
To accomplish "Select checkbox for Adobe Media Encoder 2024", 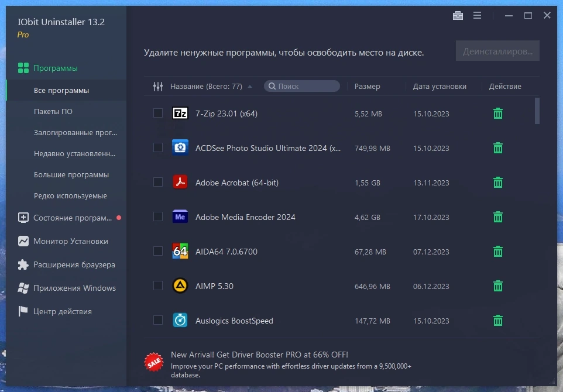I will pos(158,216).
